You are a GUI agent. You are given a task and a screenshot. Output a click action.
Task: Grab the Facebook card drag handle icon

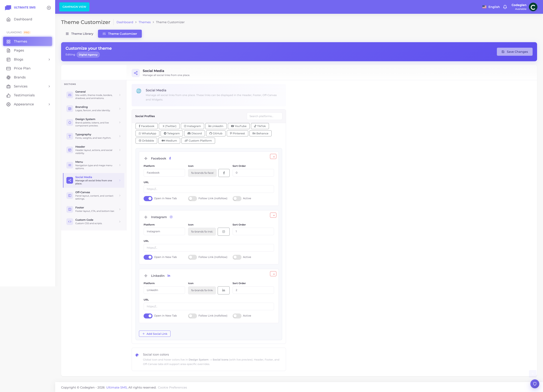click(x=146, y=158)
